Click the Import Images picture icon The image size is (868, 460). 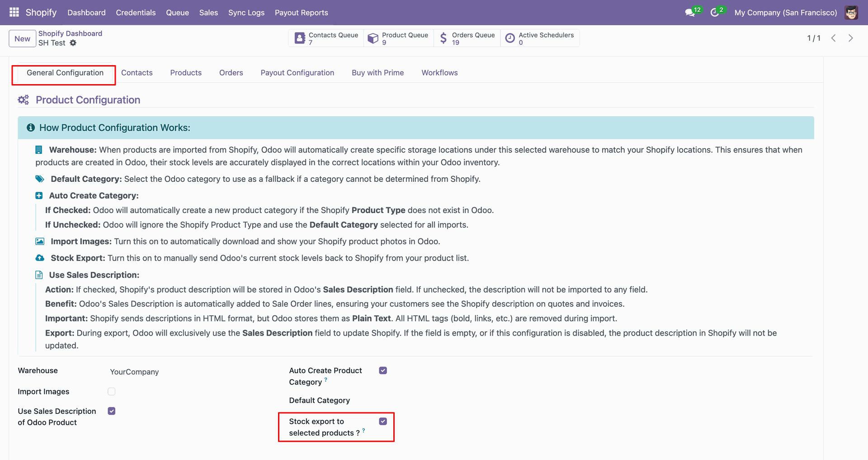pos(40,242)
